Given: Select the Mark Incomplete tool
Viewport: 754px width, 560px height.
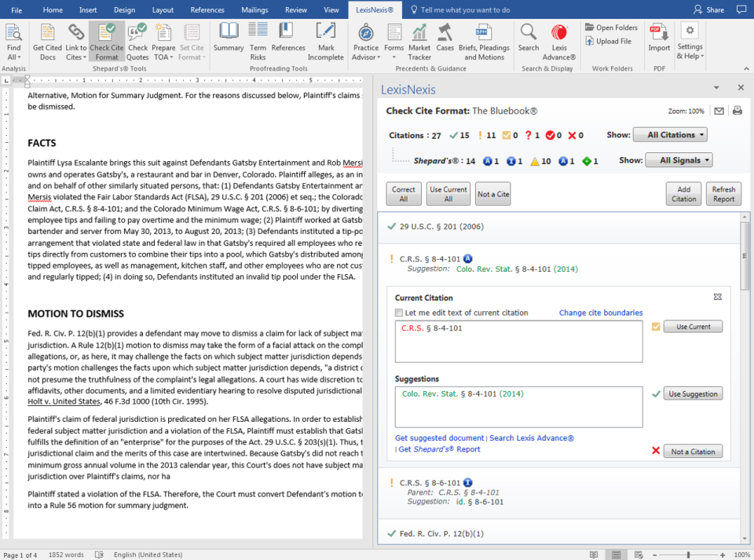Looking at the screenshot, I should tap(324, 39).
